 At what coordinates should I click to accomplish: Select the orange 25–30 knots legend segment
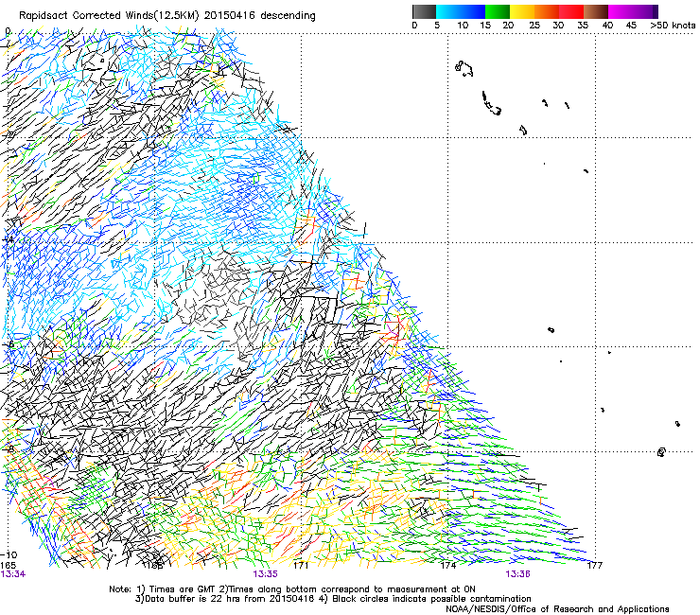pos(547,11)
